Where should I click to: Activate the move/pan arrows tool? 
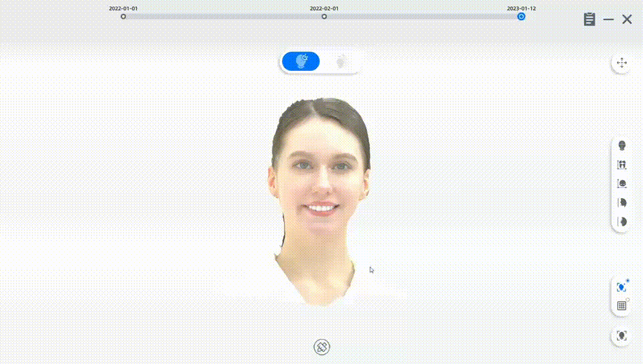(622, 63)
